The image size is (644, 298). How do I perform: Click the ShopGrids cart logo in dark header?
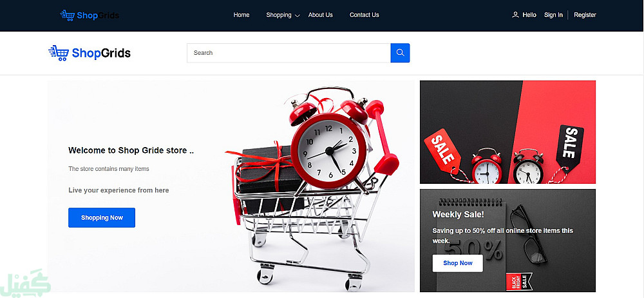90,15
